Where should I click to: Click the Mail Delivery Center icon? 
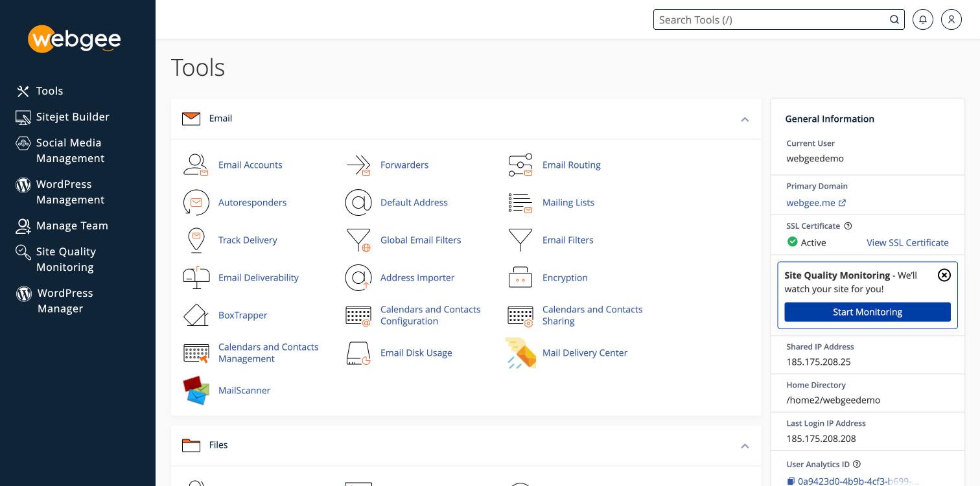(520, 353)
